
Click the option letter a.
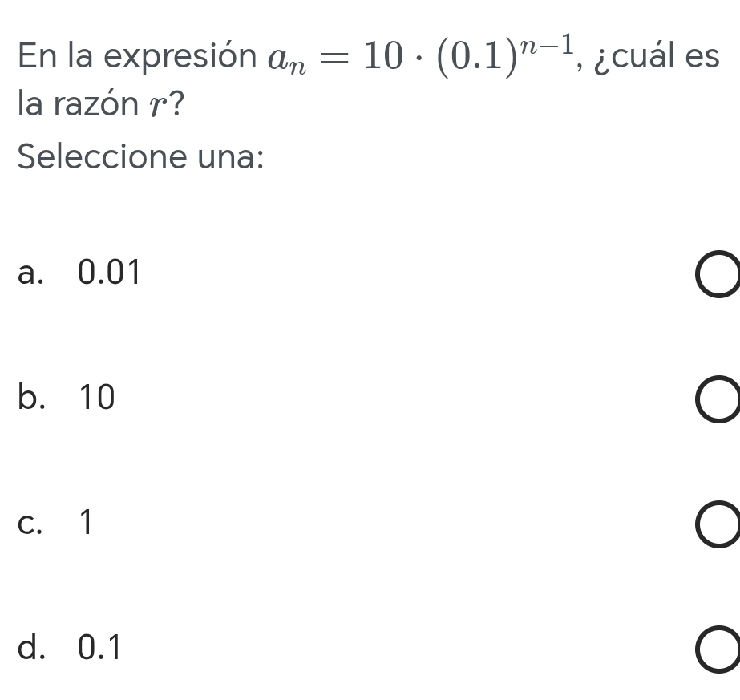point(30,274)
